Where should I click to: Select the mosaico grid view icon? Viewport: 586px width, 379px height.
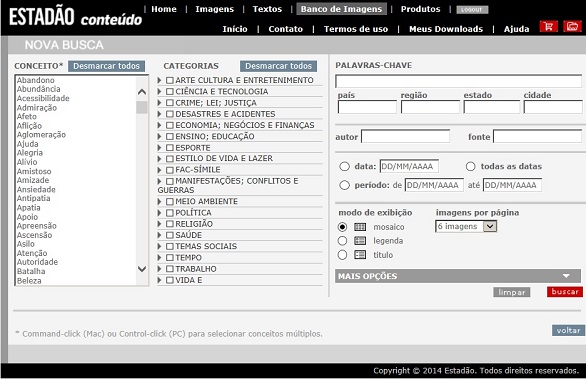coord(360,227)
